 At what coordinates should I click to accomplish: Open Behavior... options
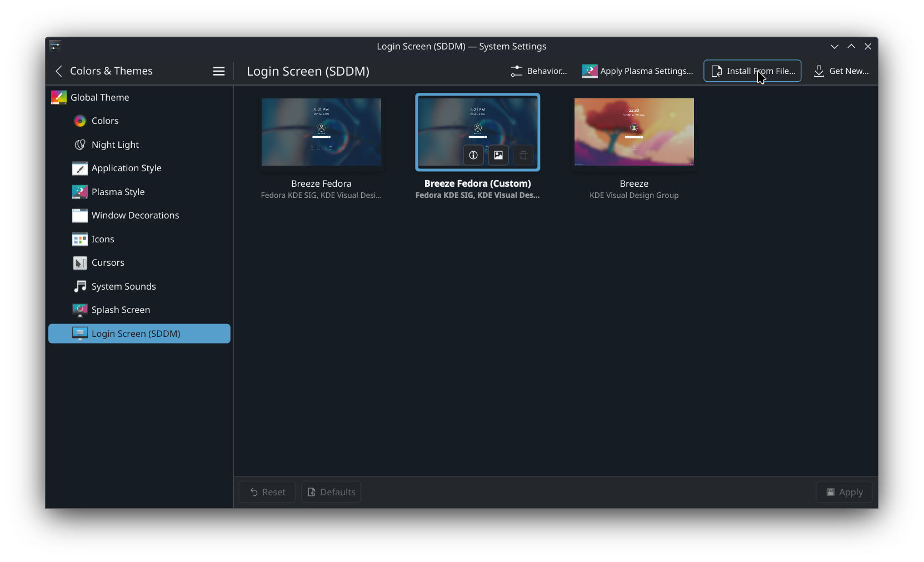539,71
